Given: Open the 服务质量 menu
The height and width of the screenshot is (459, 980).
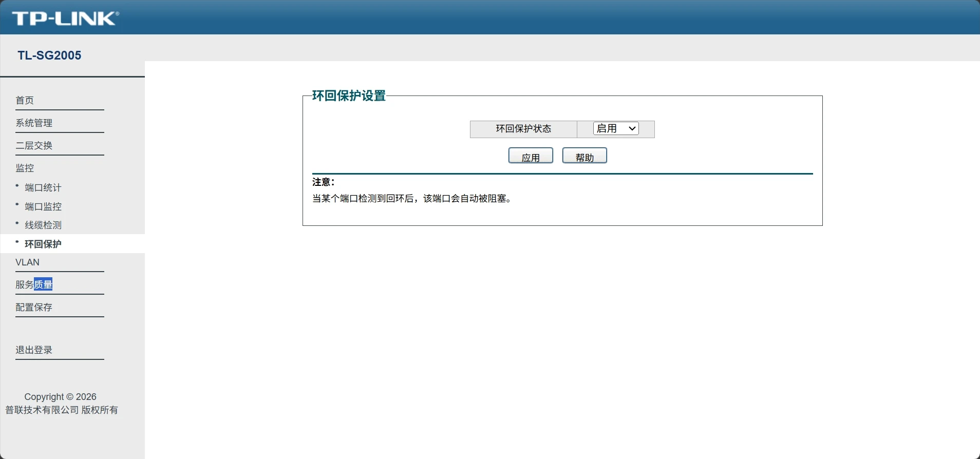Looking at the screenshot, I should [34, 284].
